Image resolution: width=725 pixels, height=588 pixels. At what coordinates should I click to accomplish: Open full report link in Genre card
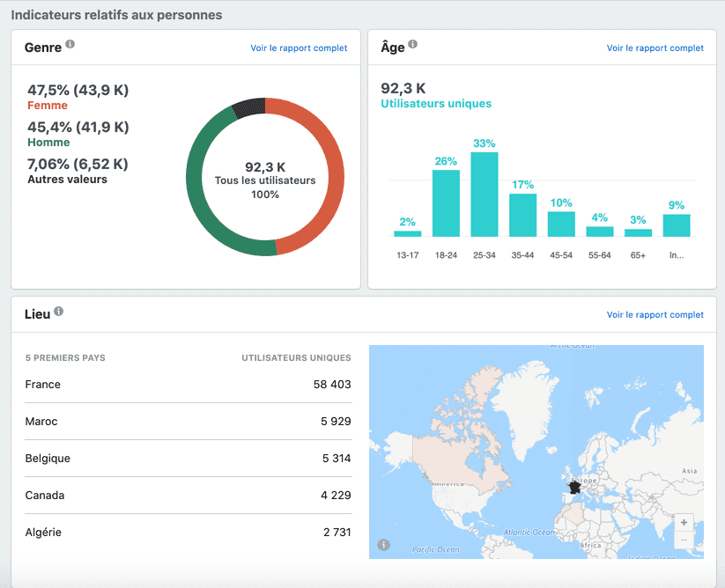pyautogui.click(x=299, y=48)
